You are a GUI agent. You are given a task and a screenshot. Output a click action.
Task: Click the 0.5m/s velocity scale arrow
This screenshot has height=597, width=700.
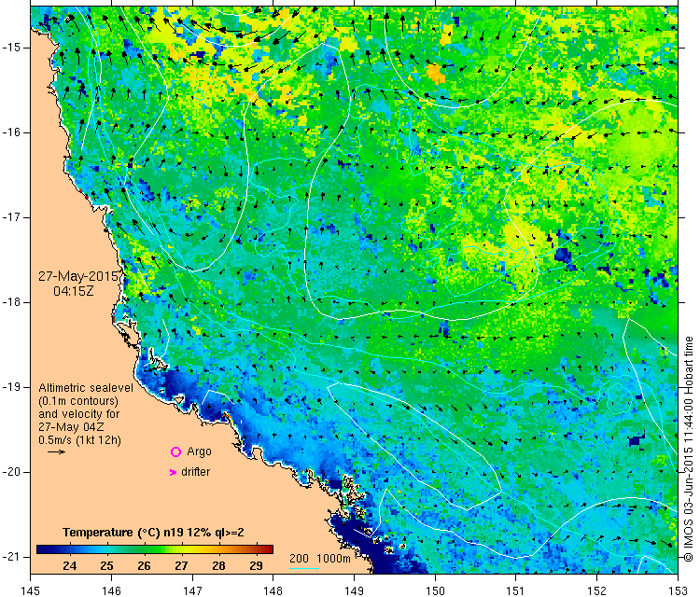(56, 452)
